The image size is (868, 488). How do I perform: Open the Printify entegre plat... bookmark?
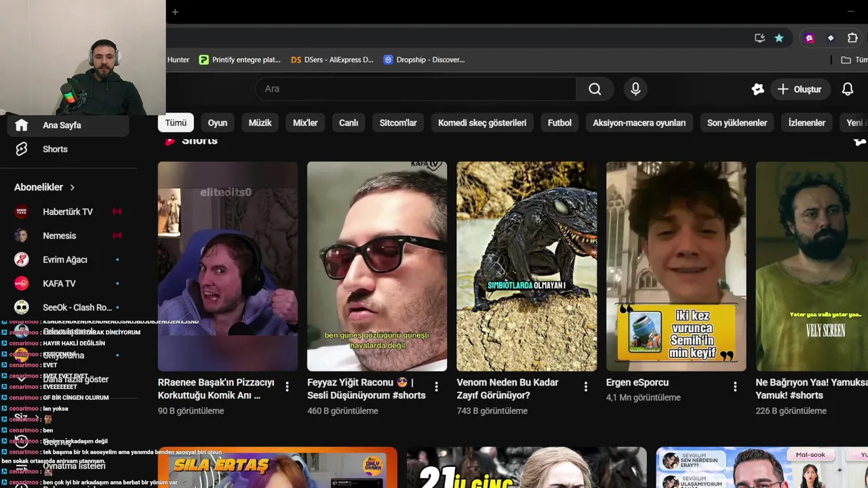[240, 60]
